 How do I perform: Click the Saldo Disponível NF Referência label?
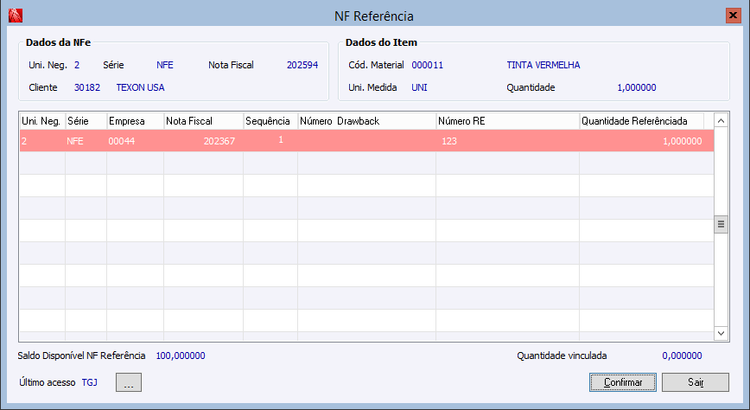[x=81, y=355]
